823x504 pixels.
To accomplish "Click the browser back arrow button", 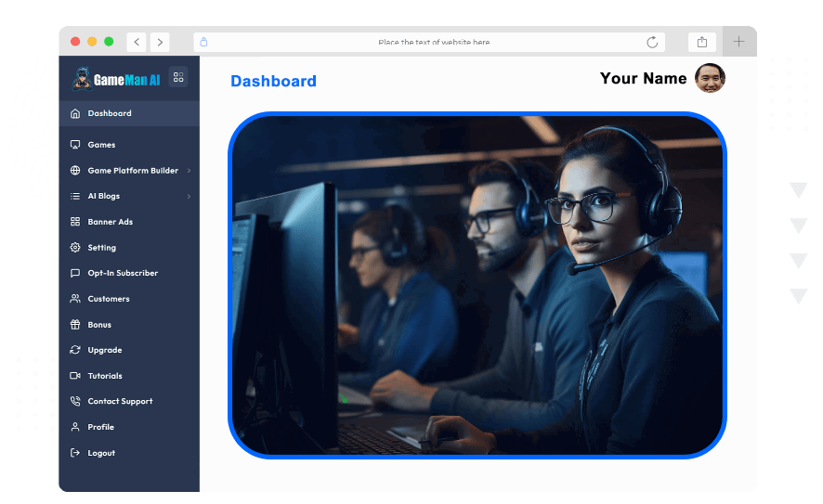I will [137, 42].
